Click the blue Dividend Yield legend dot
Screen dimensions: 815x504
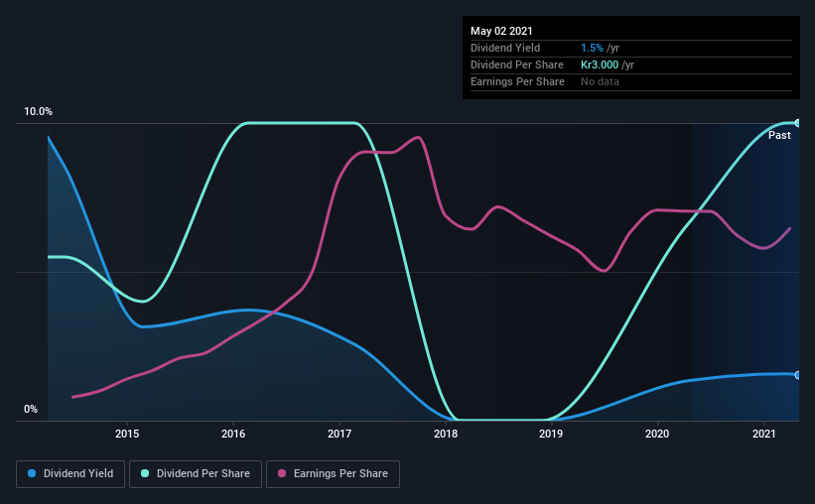[32, 473]
